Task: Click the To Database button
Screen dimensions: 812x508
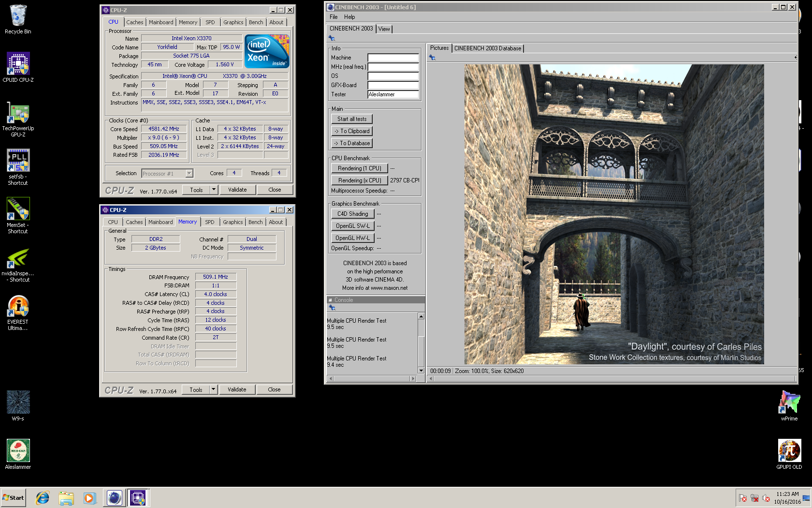Action: click(x=352, y=143)
